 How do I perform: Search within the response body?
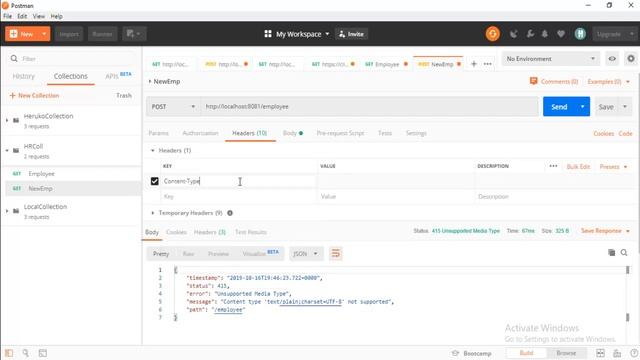(624, 253)
